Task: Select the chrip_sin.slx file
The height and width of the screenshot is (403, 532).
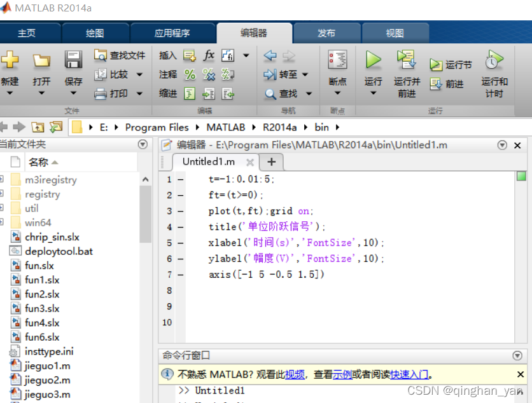Action: coord(52,236)
